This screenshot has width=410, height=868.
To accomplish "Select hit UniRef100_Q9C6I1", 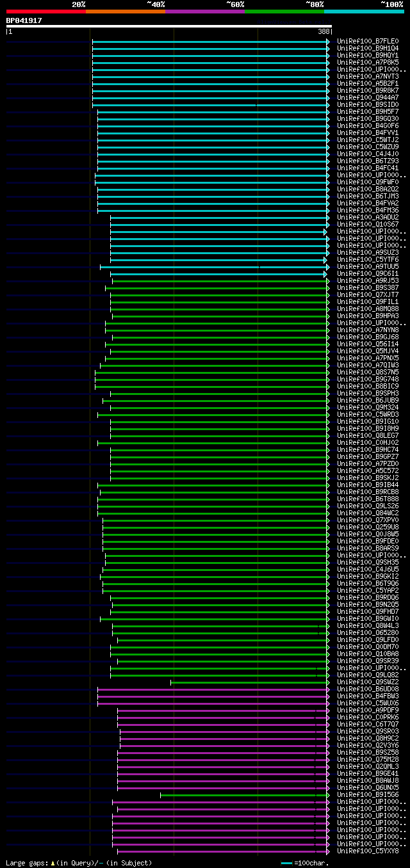I will click(368, 274).
